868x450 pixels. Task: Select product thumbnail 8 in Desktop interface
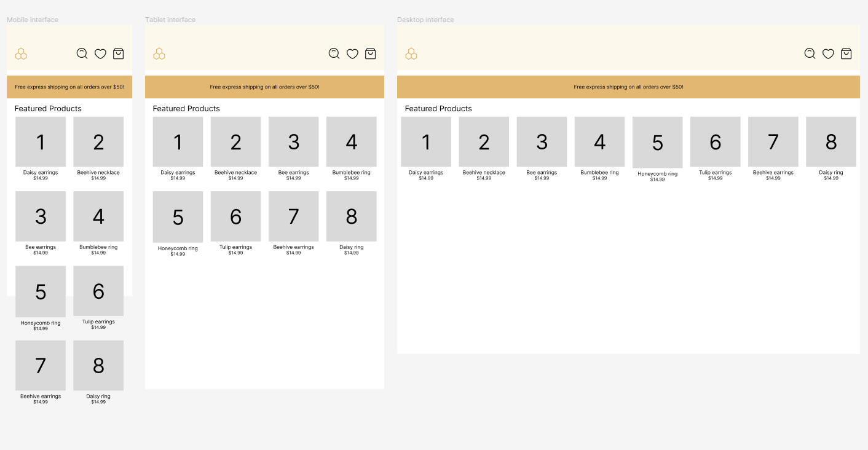831,142
